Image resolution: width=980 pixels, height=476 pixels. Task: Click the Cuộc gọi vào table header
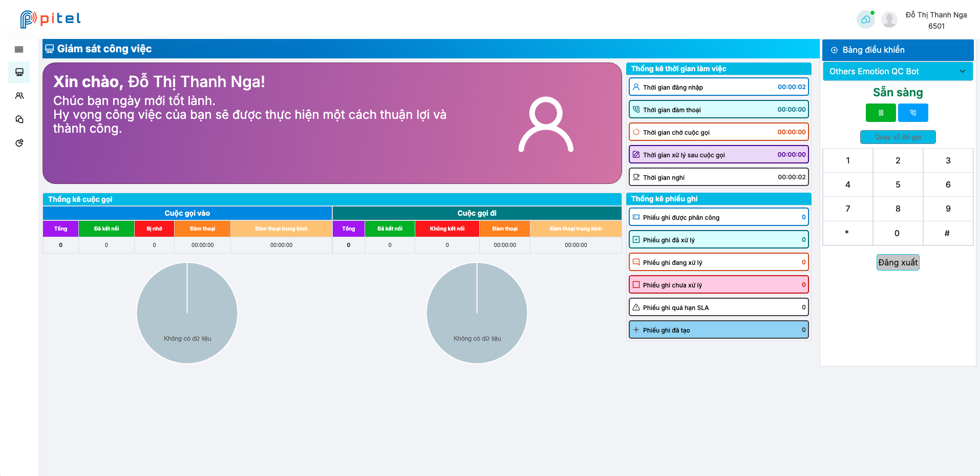point(187,213)
